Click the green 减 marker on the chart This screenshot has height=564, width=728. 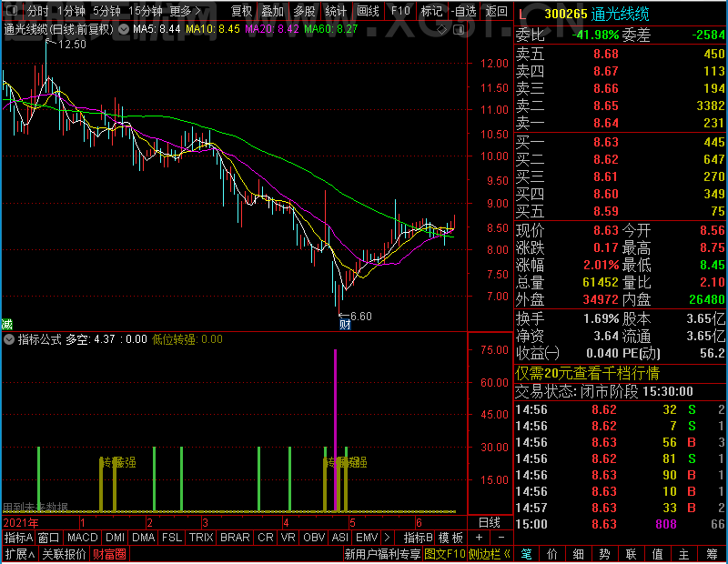[x=7, y=324]
